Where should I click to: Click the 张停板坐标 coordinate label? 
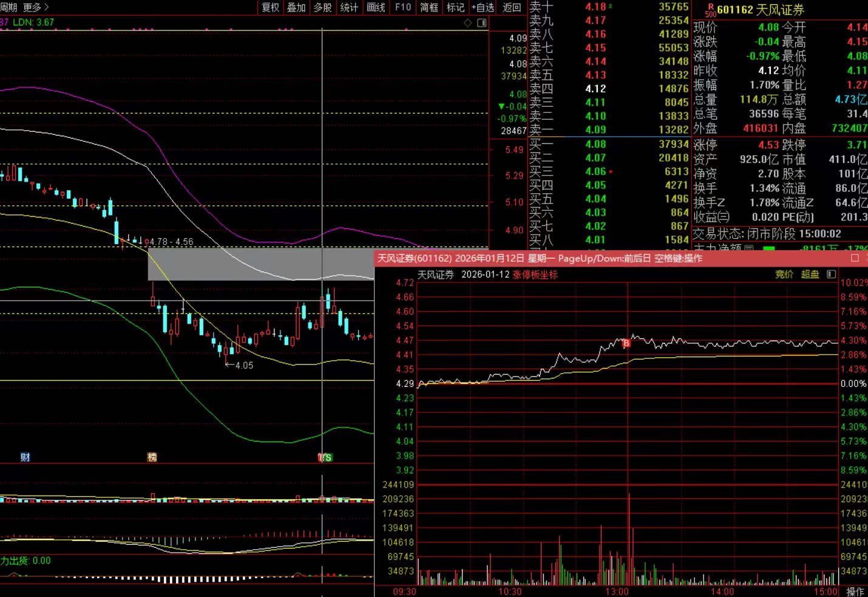(x=535, y=275)
